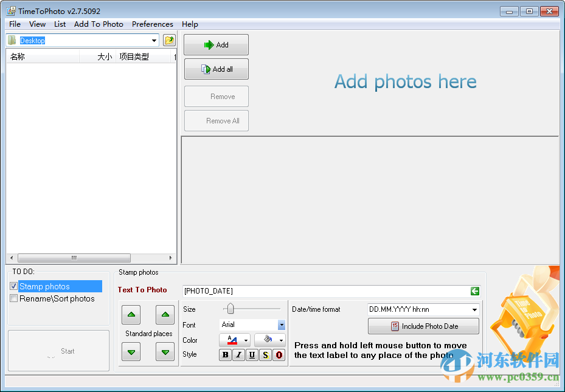Click the Add photos here area
Viewport: 565px width, 392px height.
[406, 81]
